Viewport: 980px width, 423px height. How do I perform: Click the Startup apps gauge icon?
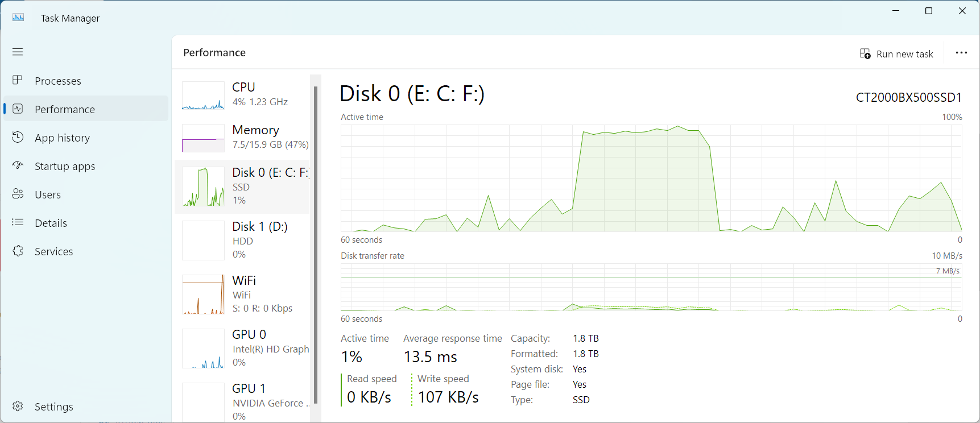coord(18,165)
